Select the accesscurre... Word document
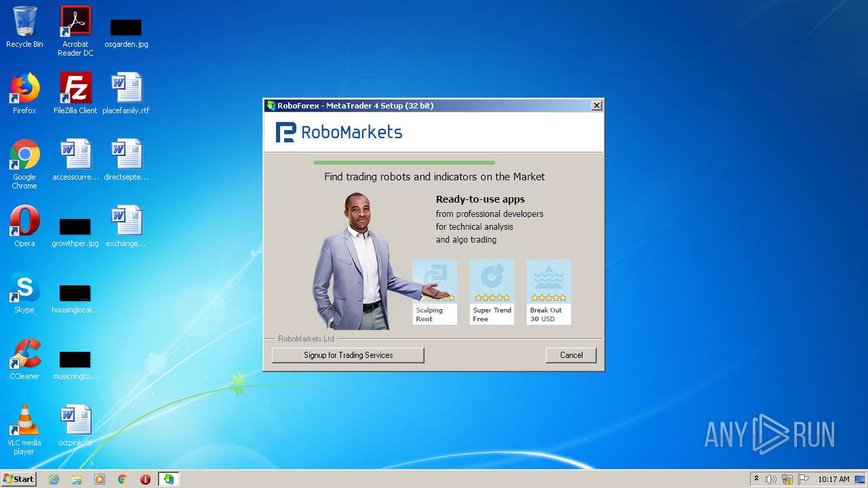This screenshot has width=868, height=488. 75,160
